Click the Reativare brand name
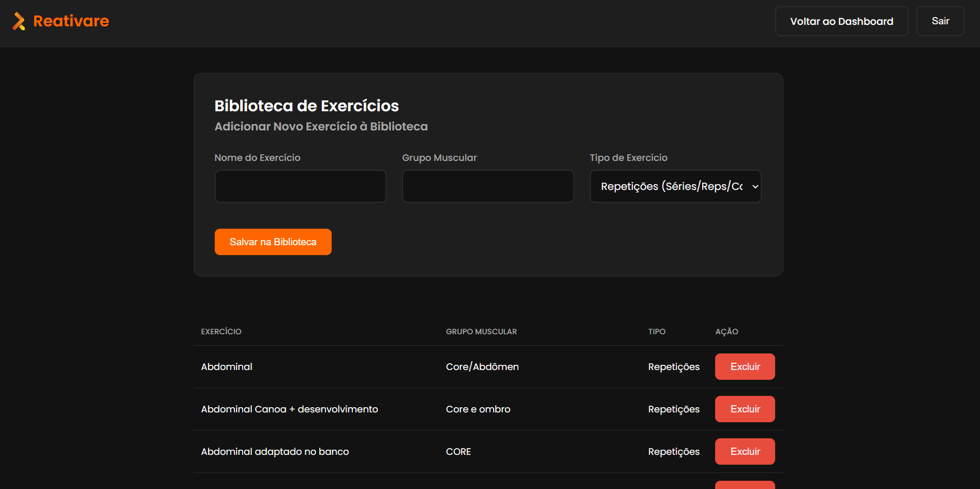The image size is (980, 489). [71, 21]
